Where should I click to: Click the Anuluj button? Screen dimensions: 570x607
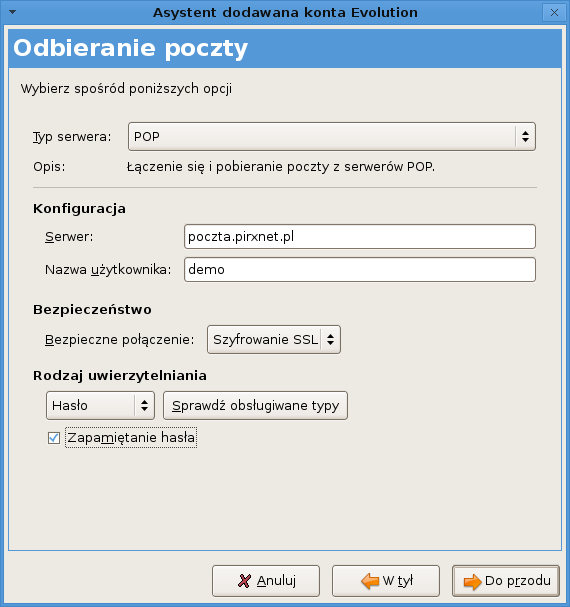tap(266, 581)
